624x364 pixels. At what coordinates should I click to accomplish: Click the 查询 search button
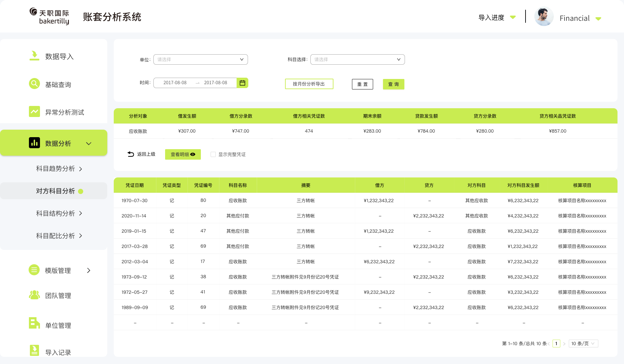[x=393, y=84]
